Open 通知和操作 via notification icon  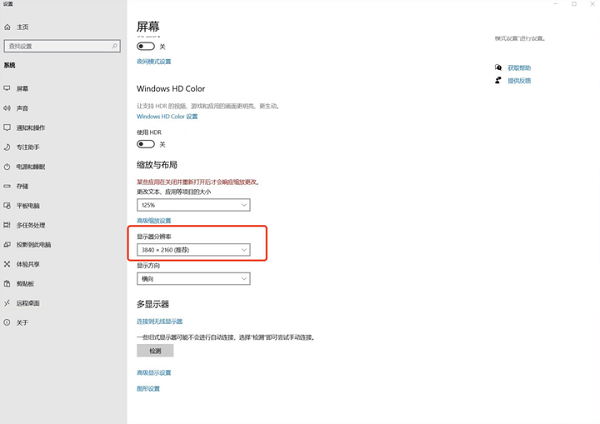[x=7, y=127]
